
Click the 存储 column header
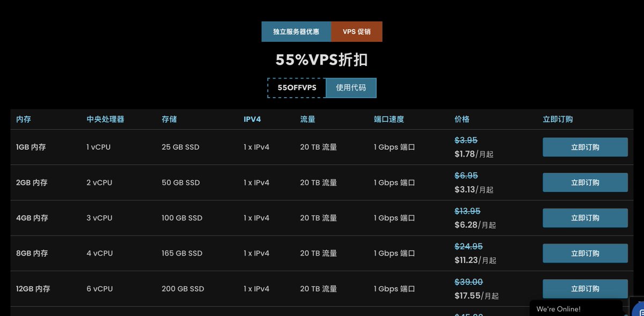point(169,119)
